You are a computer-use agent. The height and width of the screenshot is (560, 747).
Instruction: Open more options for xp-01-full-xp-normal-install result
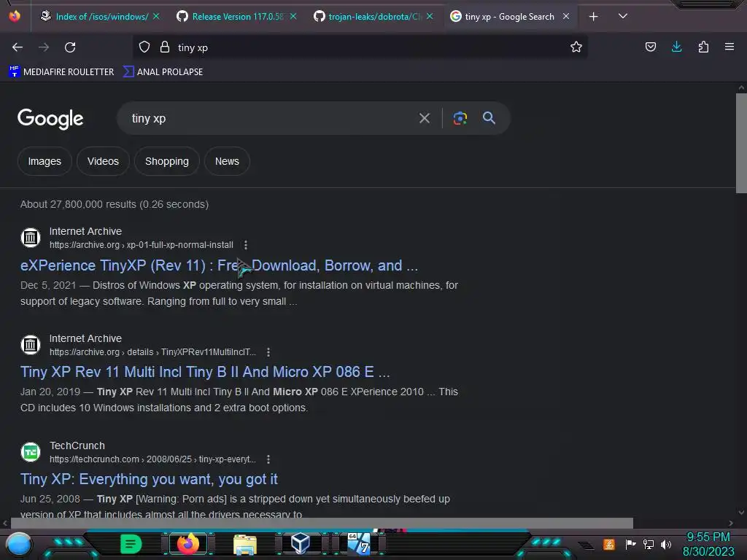245,245
